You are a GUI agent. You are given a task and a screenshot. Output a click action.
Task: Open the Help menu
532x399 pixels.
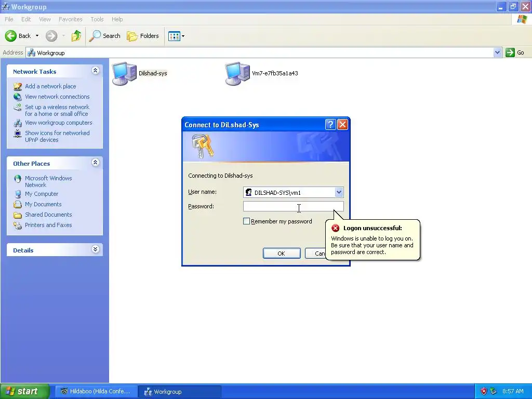(117, 19)
